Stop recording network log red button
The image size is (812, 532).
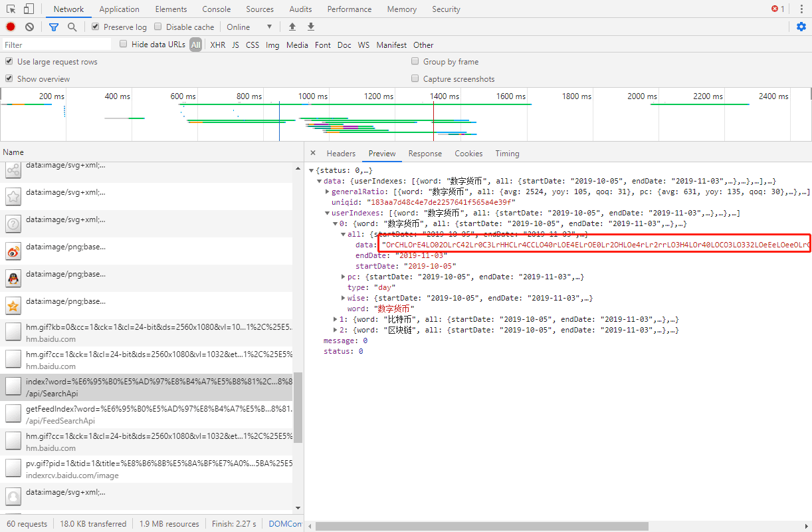[11, 27]
